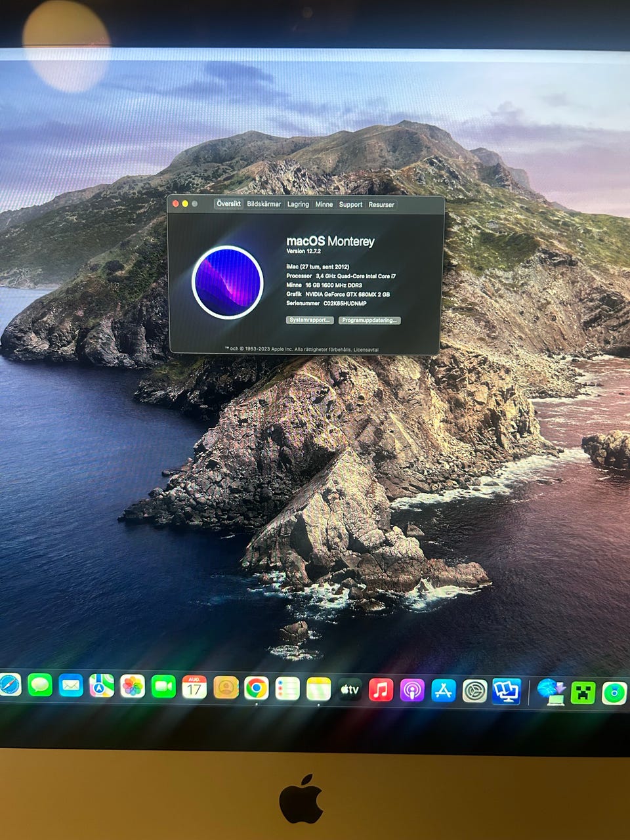Open System Preferences gear icon
The image size is (630, 840).
pos(474,691)
